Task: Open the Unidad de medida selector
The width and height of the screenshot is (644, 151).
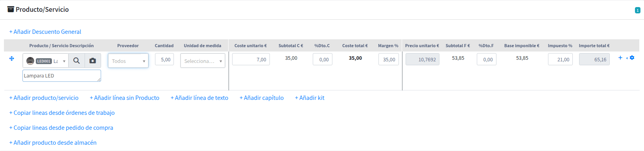Action: coord(203,61)
